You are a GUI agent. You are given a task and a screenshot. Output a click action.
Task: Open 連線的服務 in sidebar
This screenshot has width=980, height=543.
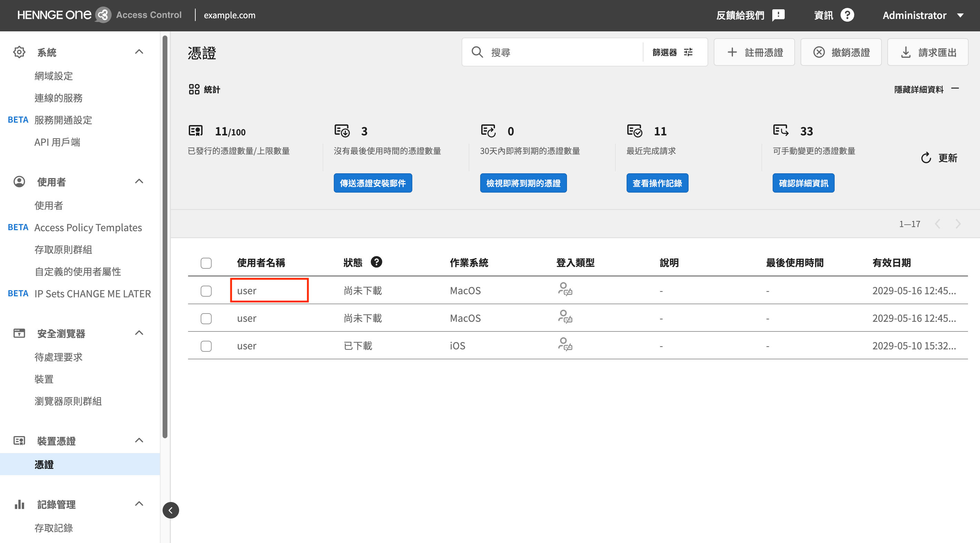(x=59, y=98)
